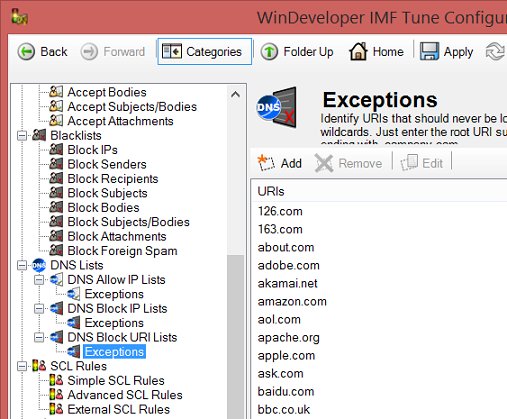Viewport: 507px width, 419px height.
Task: Click the Apply floppy disk icon
Action: click(429, 51)
